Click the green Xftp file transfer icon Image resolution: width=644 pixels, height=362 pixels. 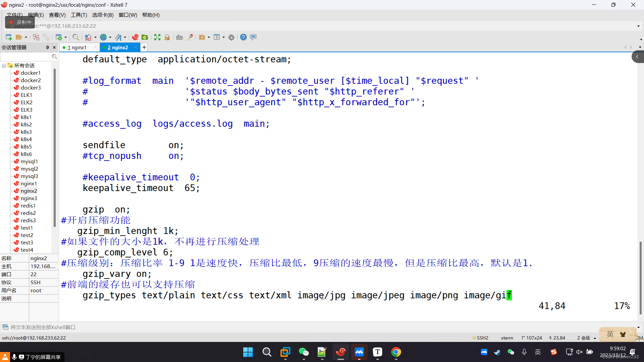pos(145,37)
